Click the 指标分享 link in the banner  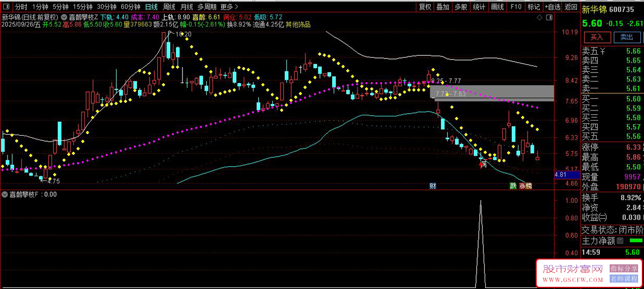click(x=624, y=268)
